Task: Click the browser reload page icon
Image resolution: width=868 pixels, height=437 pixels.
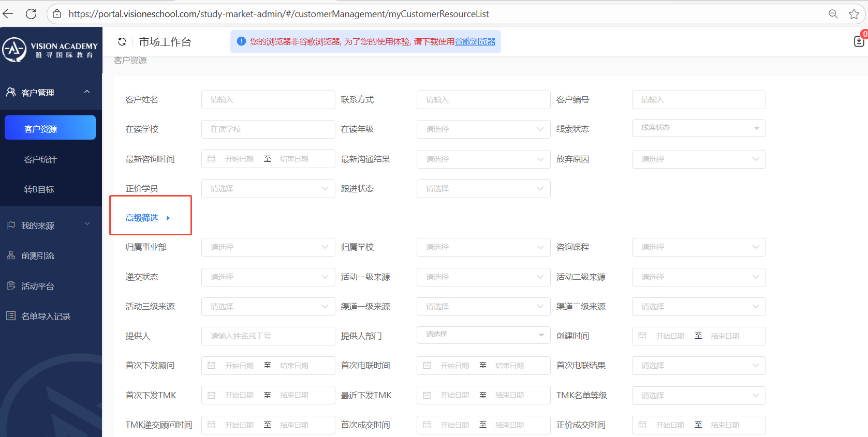Action: [31, 14]
